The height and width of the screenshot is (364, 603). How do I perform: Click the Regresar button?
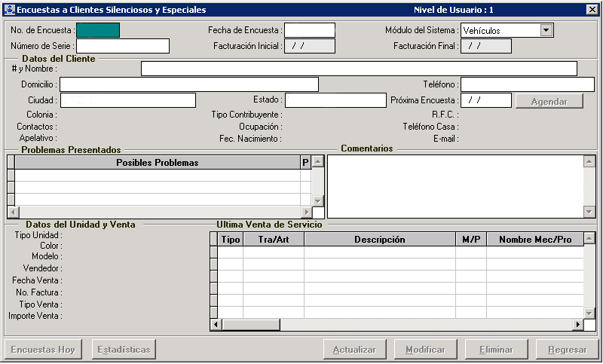[567, 350]
